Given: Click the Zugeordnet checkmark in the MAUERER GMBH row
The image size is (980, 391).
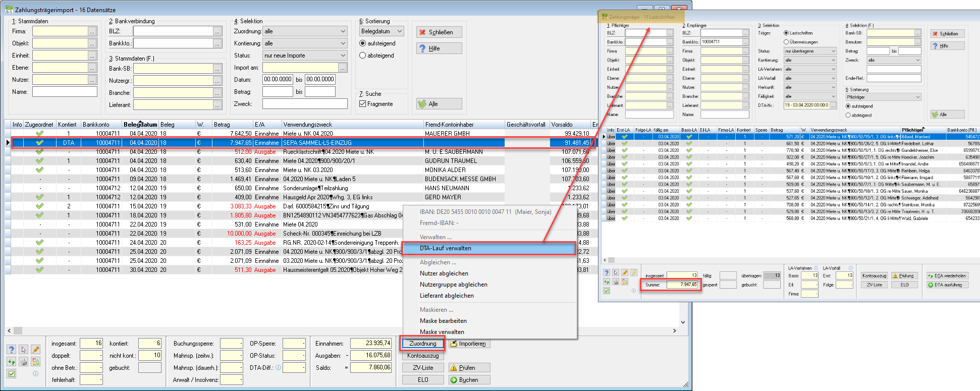Looking at the screenshot, I should 39,134.
